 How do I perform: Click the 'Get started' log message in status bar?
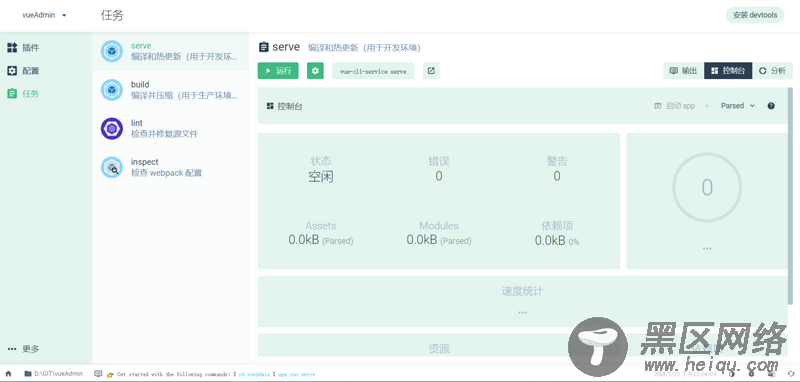[x=212, y=374]
